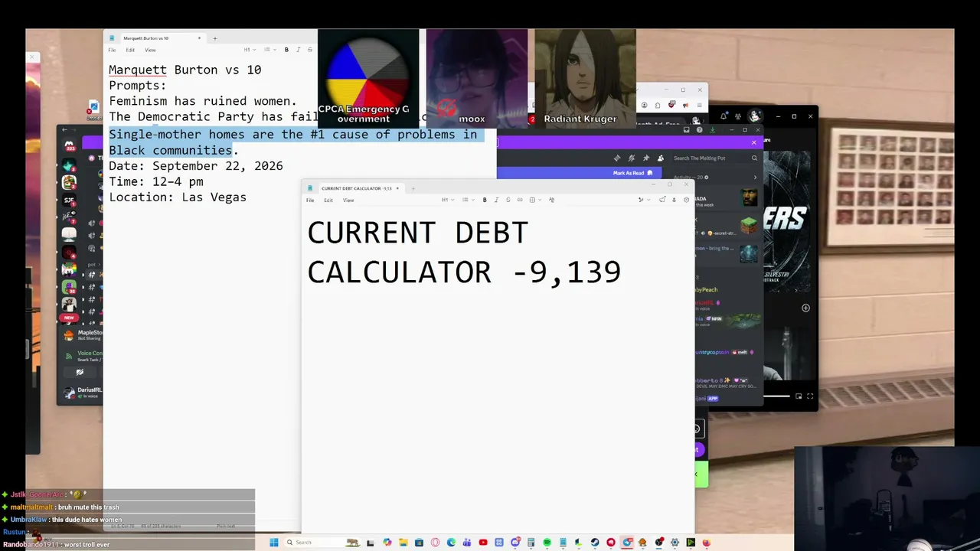The height and width of the screenshot is (551, 980).
Task: Open YouTube from the taskbar
Action: (483, 543)
